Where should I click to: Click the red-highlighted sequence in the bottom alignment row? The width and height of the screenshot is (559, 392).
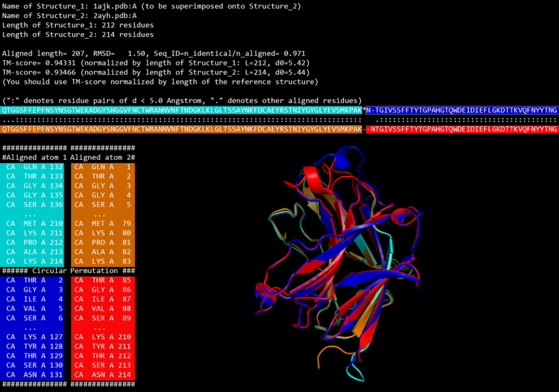(x=462, y=129)
